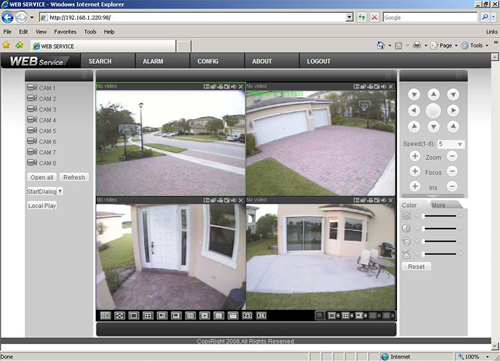Click the PTZ up arrow button
This screenshot has height=361, width=500.
click(433, 95)
